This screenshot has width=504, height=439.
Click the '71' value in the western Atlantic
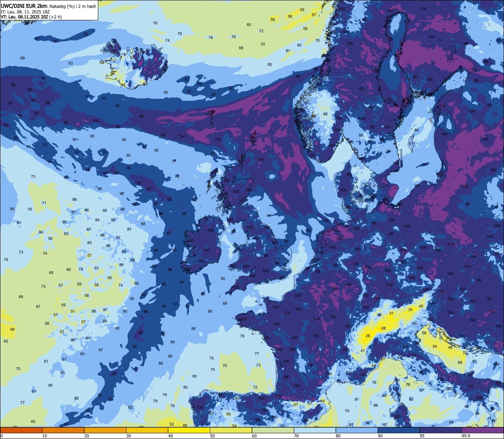click(44, 203)
